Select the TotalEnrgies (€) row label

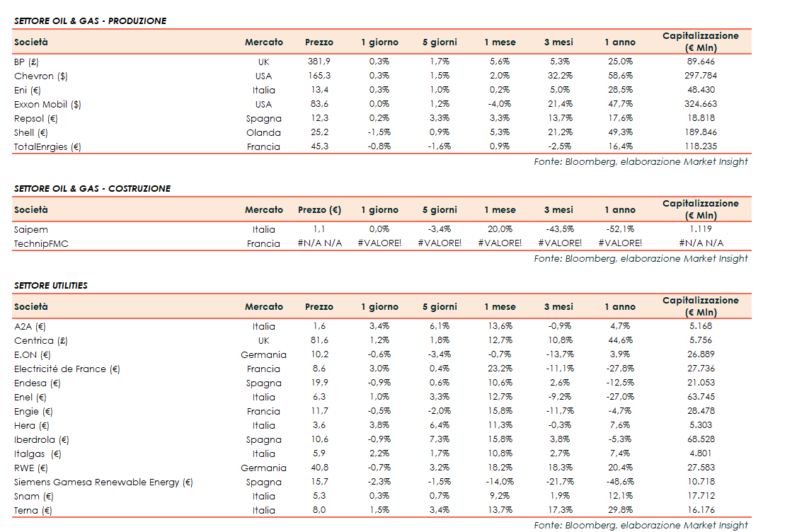click(47, 147)
